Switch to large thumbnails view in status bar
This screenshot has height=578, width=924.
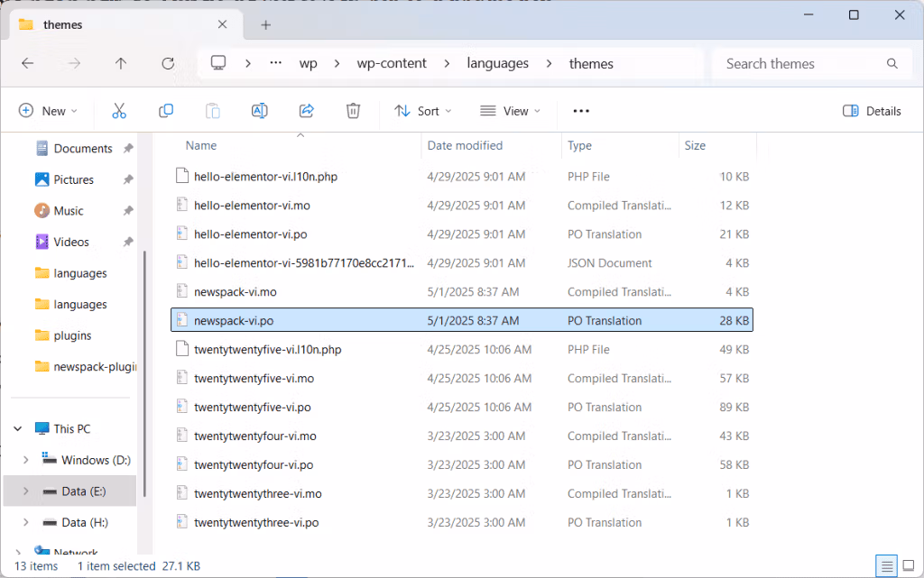910,566
